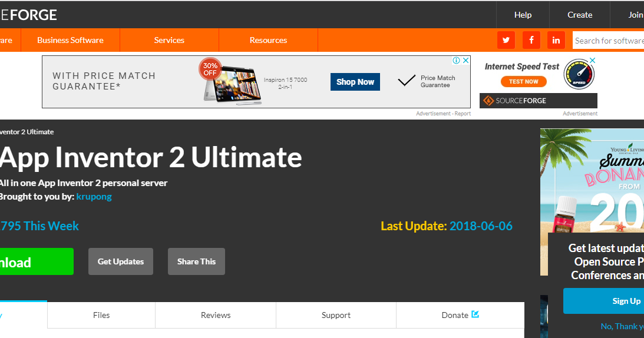Click the speedometer icon in speed test ad
The width and height of the screenshot is (644, 338).
579,74
